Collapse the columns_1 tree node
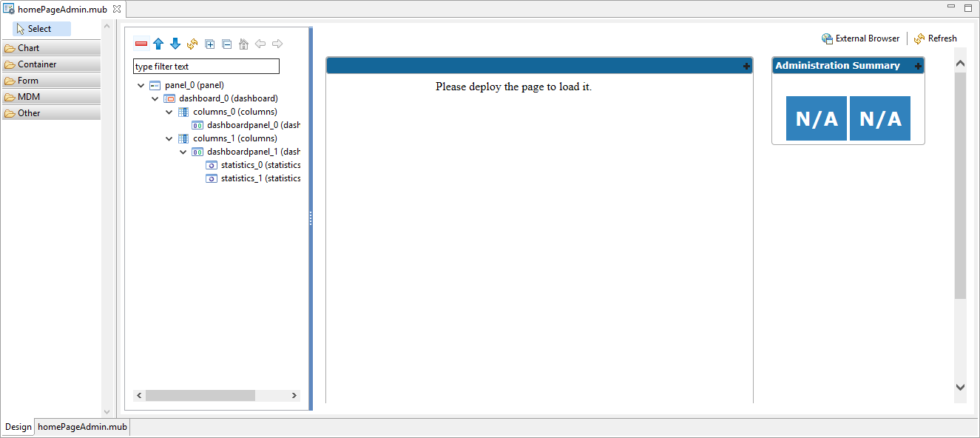 tap(169, 138)
